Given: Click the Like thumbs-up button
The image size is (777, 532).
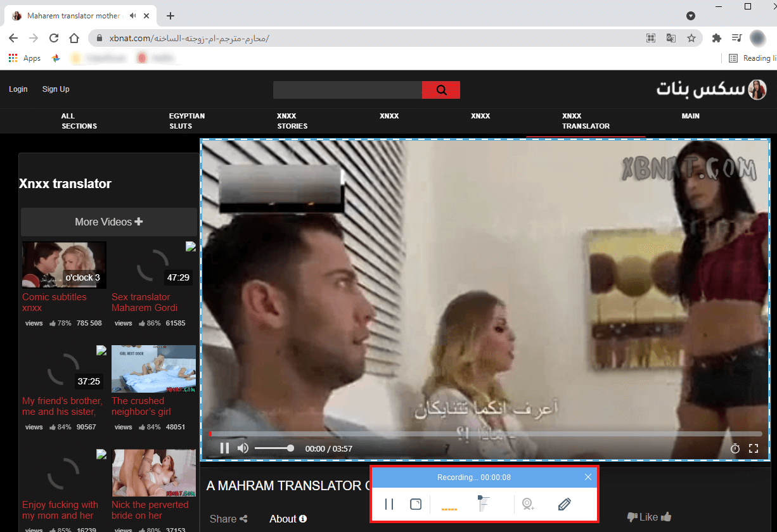Looking at the screenshot, I should (656, 517).
